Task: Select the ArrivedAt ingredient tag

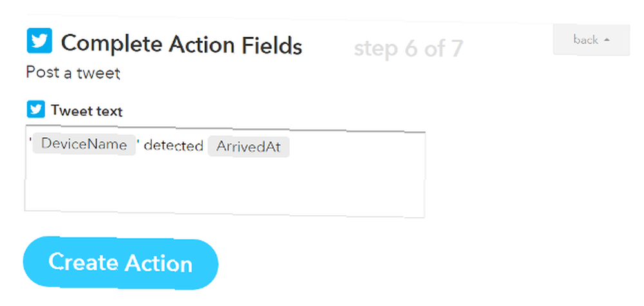Action: 249,147
